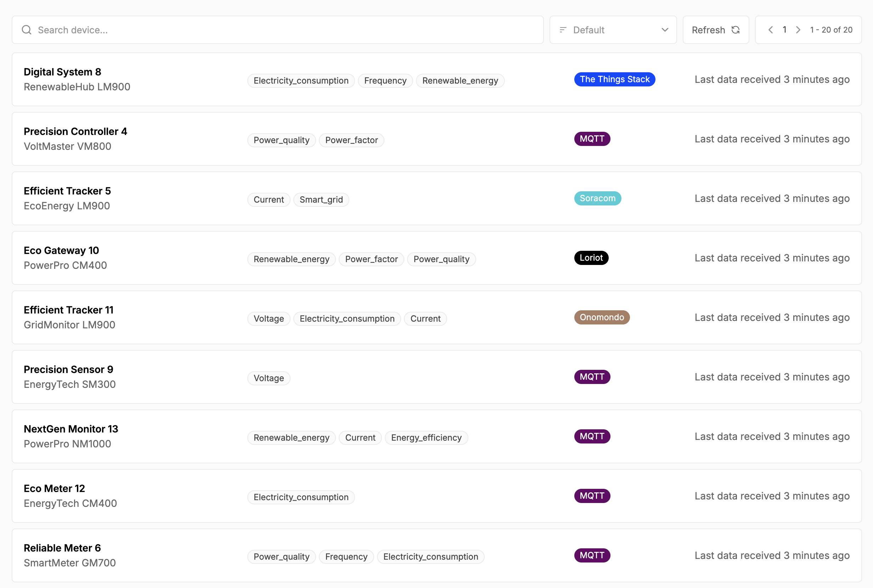The height and width of the screenshot is (588, 873).
Task: Click RenewableHub LM900 model text
Action: [x=77, y=87]
